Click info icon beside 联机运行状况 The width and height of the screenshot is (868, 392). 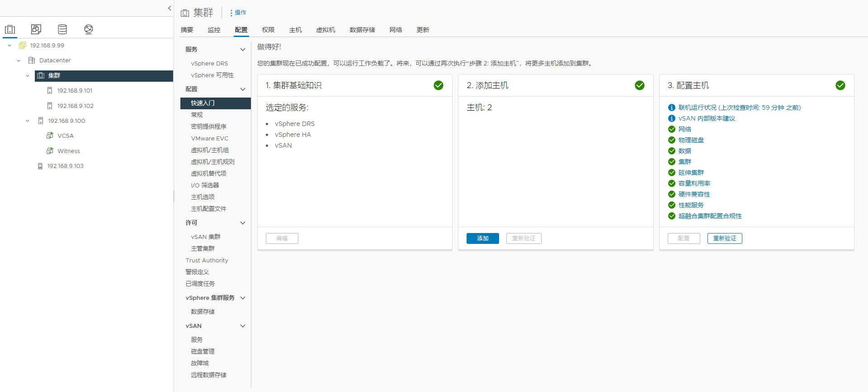(x=672, y=107)
